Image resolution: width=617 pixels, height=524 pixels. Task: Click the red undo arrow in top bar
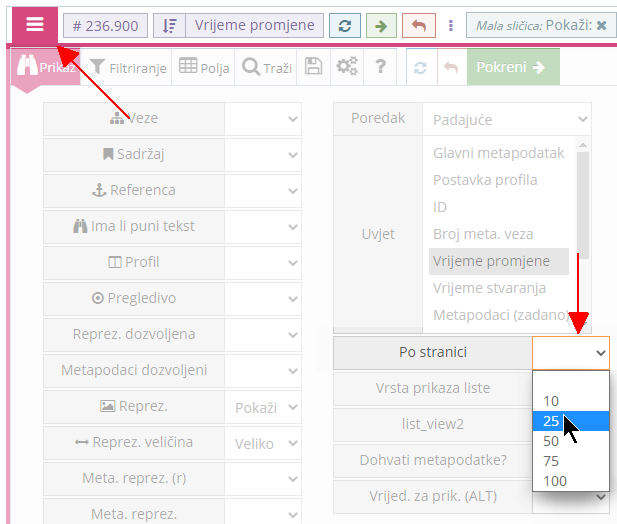pos(419,26)
